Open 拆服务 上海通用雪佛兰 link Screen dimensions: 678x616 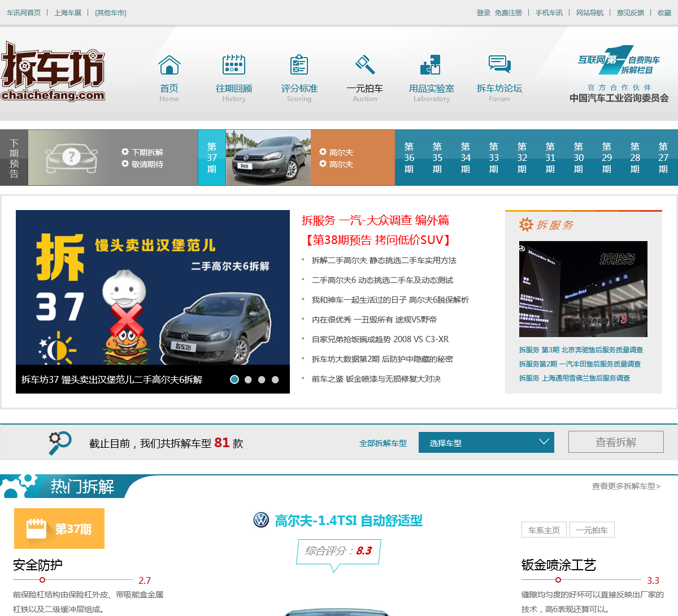pos(575,378)
